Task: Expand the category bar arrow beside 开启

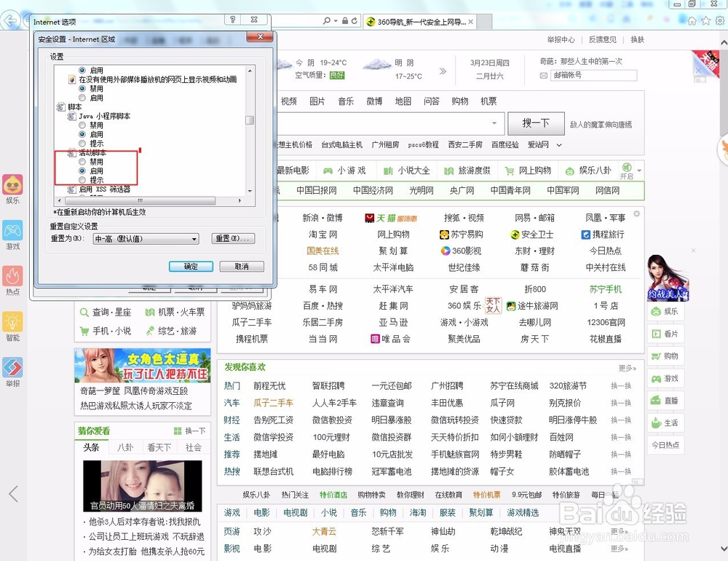Action: [x=640, y=171]
